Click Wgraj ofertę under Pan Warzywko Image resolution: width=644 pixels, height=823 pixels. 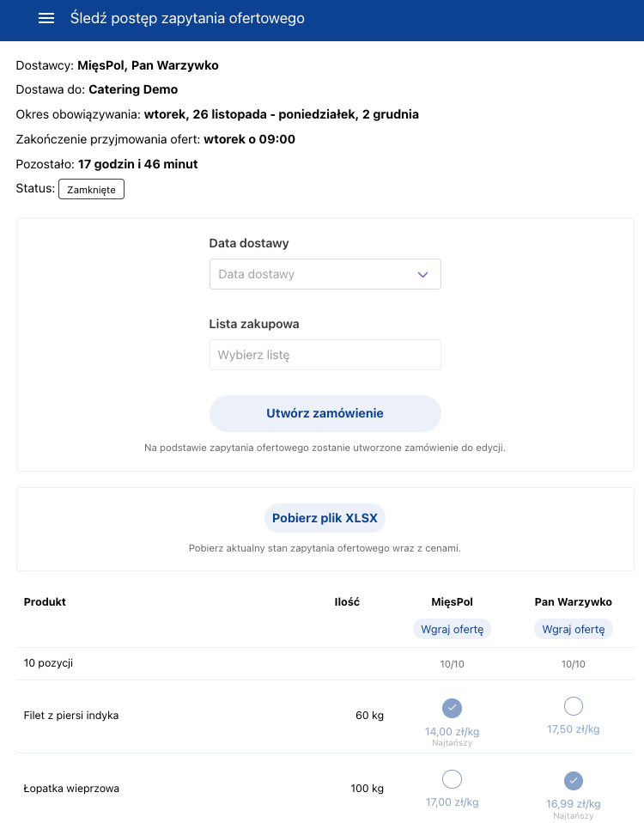pyautogui.click(x=574, y=629)
